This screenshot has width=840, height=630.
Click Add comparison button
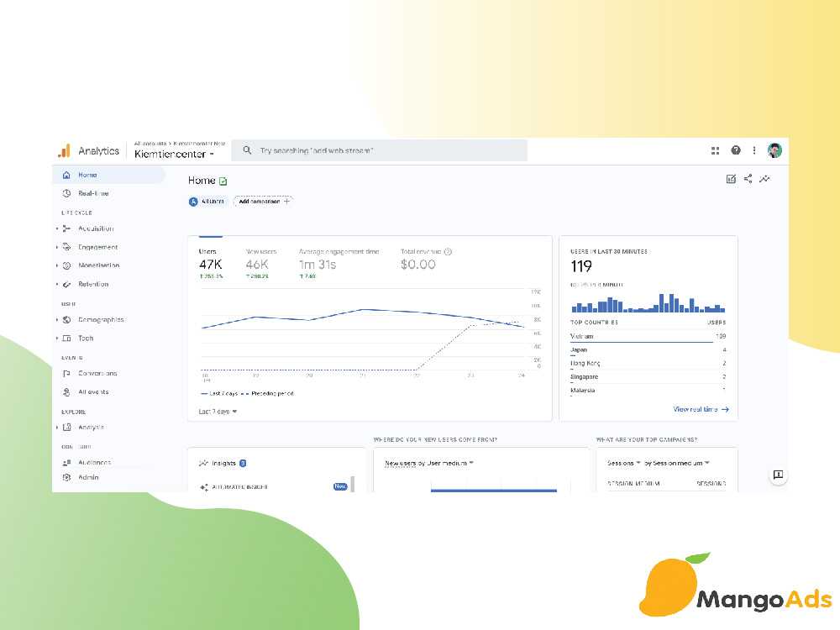click(x=264, y=202)
